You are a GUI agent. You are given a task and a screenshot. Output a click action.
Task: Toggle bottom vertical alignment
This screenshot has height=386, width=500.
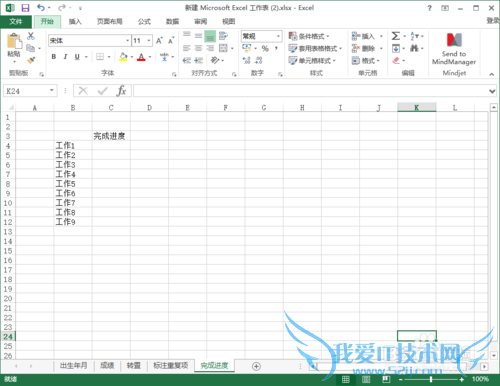click(210, 36)
